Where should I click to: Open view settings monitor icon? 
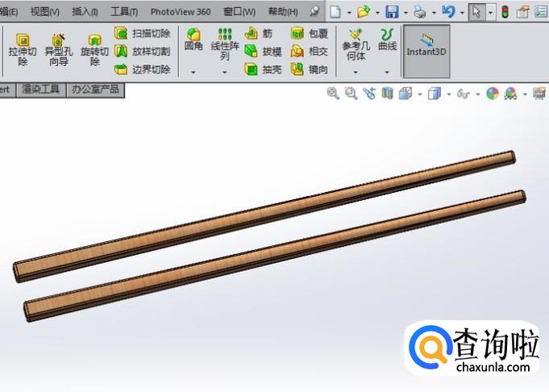pos(539,94)
